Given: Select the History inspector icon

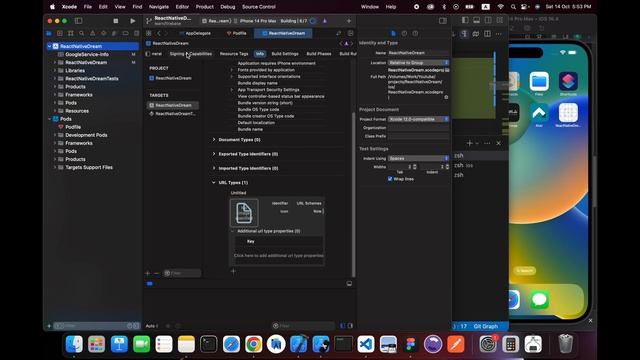Looking at the screenshot, I should [x=404, y=33].
